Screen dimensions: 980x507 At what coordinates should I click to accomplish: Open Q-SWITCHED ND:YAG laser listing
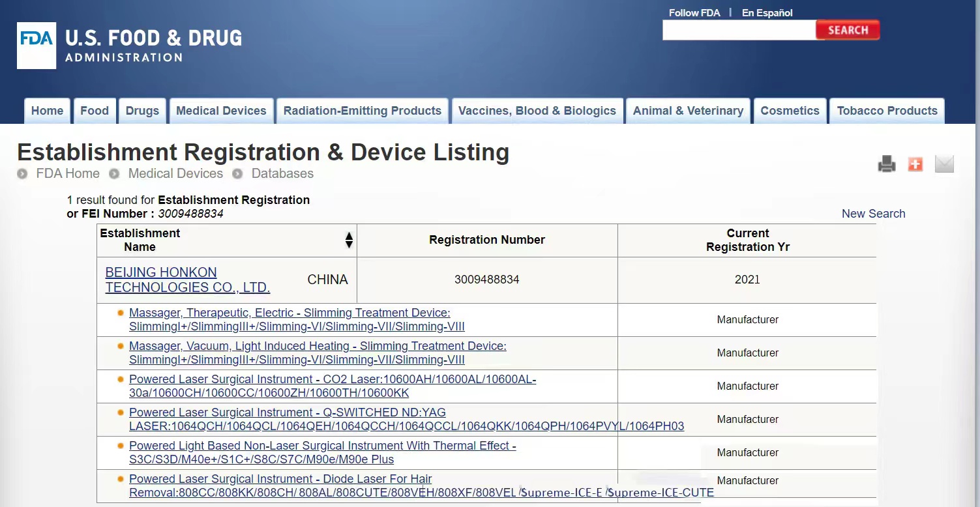407,419
